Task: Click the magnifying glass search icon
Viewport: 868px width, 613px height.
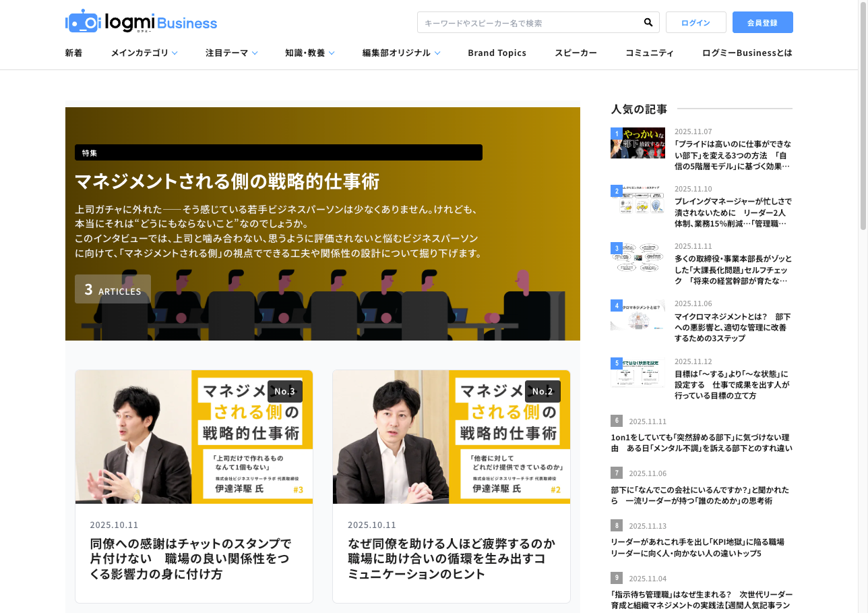Action: pyautogui.click(x=648, y=22)
